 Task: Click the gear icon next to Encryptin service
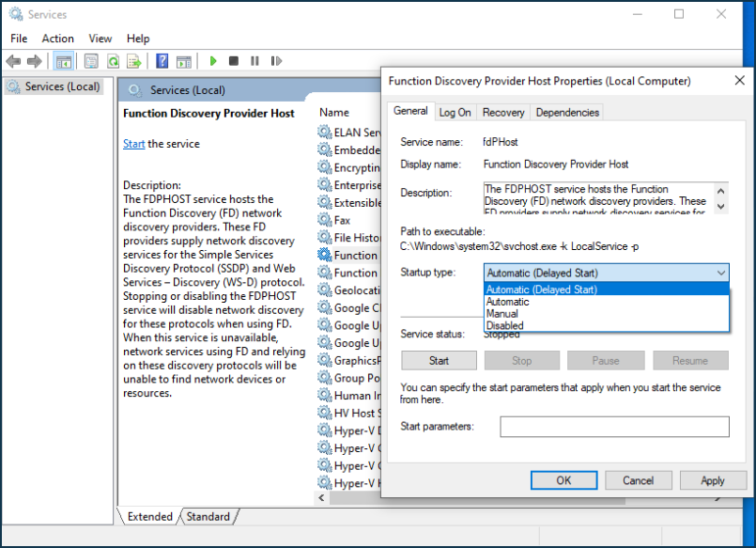tap(325, 167)
